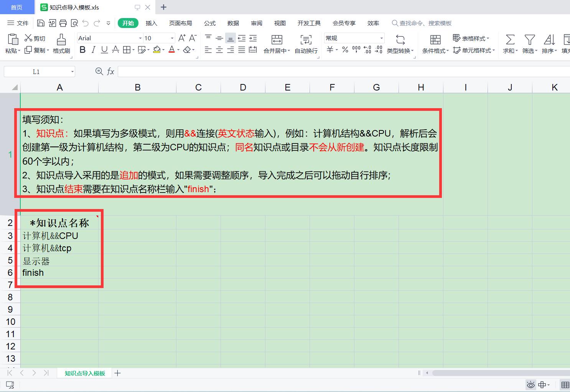Expand the number format 常规 dropdown
This screenshot has height=392, width=570.
[x=381, y=38]
